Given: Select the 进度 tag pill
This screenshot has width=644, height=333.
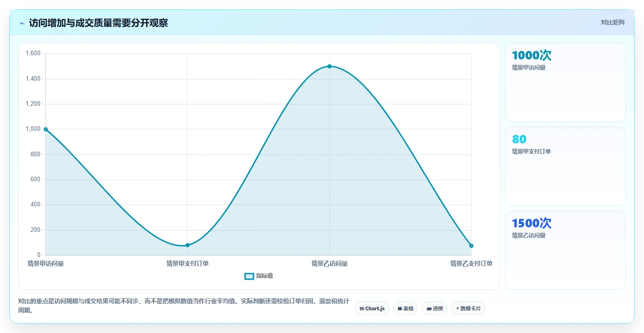Looking at the screenshot, I should pyautogui.click(x=435, y=308).
